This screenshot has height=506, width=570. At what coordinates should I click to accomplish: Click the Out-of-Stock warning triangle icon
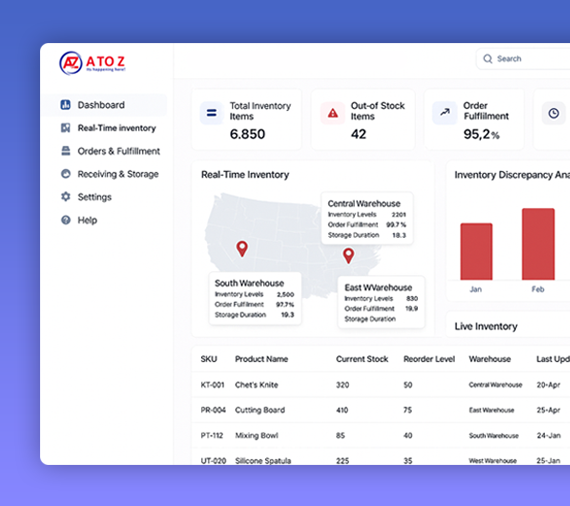click(333, 113)
